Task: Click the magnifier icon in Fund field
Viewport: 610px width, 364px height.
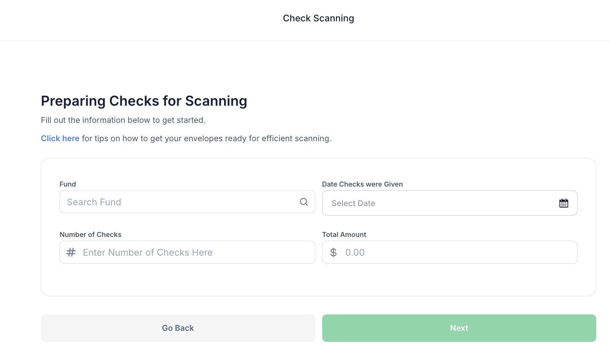Action: pos(304,202)
